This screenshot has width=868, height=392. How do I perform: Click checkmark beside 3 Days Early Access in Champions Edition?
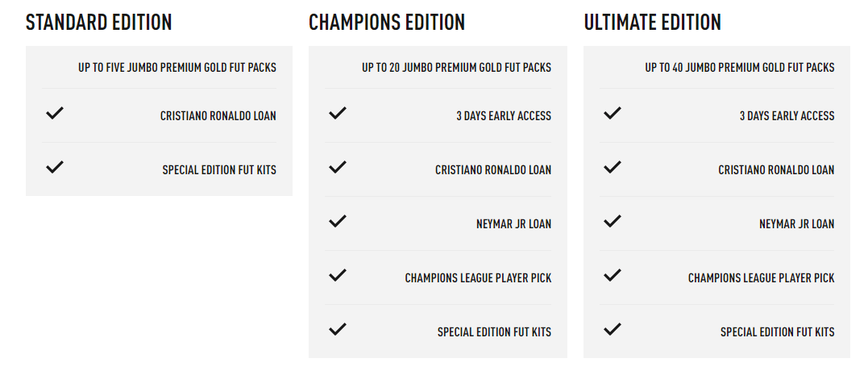point(338,114)
